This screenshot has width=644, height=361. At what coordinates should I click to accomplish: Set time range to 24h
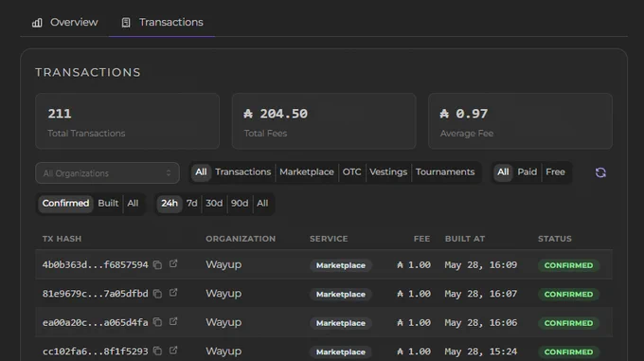pos(170,204)
